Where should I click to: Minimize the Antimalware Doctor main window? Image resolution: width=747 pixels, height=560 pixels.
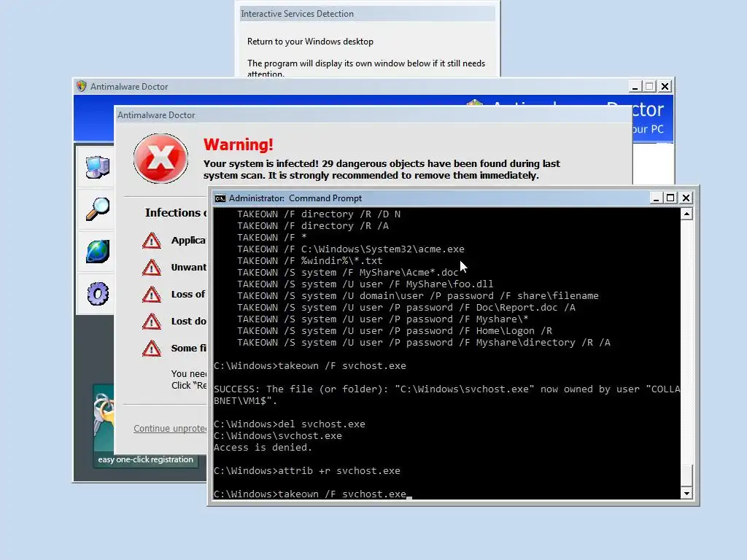pyautogui.click(x=635, y=87)
